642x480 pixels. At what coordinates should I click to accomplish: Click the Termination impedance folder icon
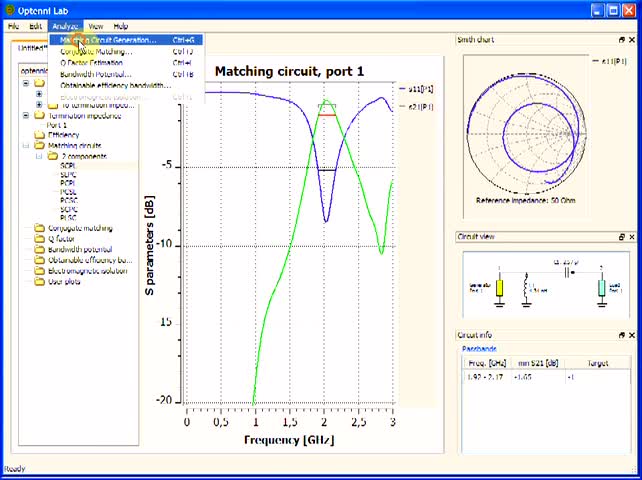[x=39, y=115]
